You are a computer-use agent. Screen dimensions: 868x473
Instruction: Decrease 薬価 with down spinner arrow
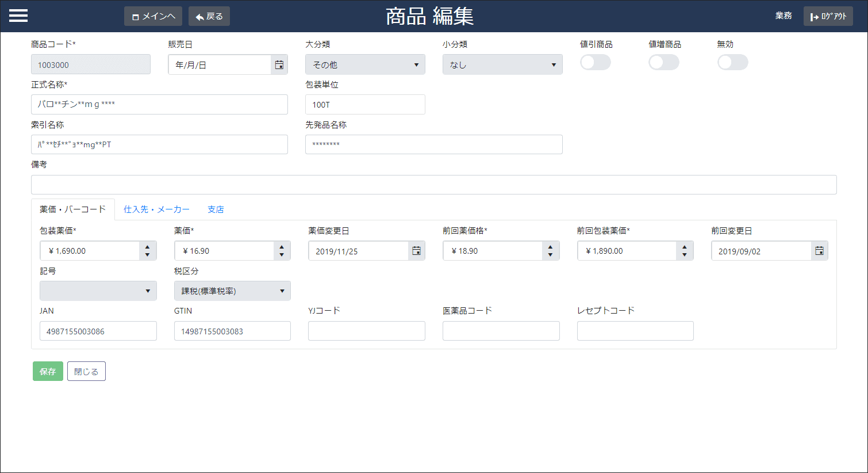(x=282, y=255)
